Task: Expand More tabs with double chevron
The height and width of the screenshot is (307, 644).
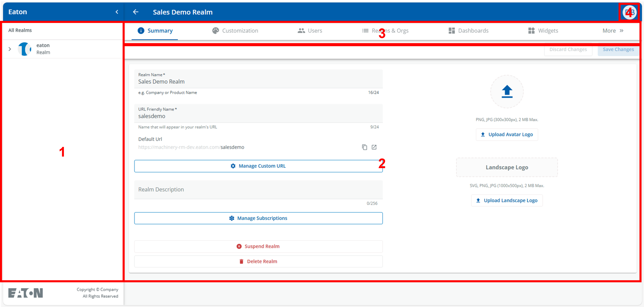Action: (613, 31)
